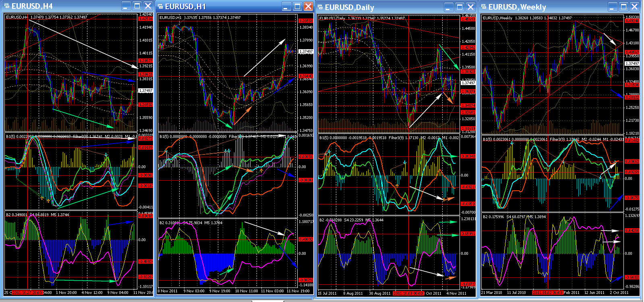Click the 1.37497 price tag in H4 window
The height and width of the screenshot is (302, 644).
(x=145, y=91)
